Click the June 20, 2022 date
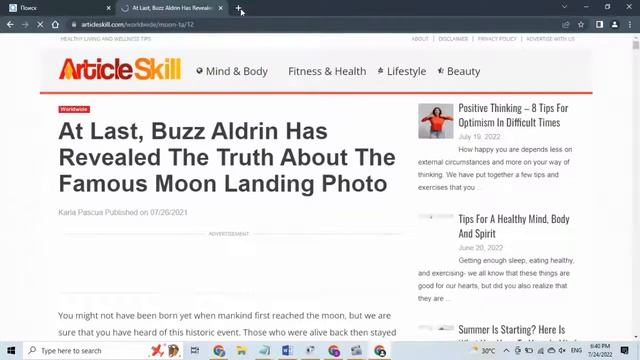This screenshot has width=640, height=360. (x=481, y=248)
